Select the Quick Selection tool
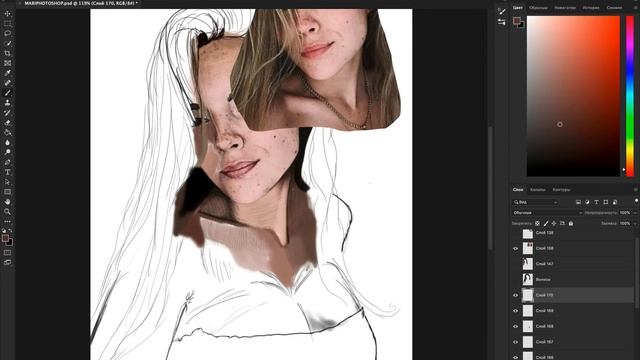Screen dimensions: 640x360 click(x=7, y=43)
